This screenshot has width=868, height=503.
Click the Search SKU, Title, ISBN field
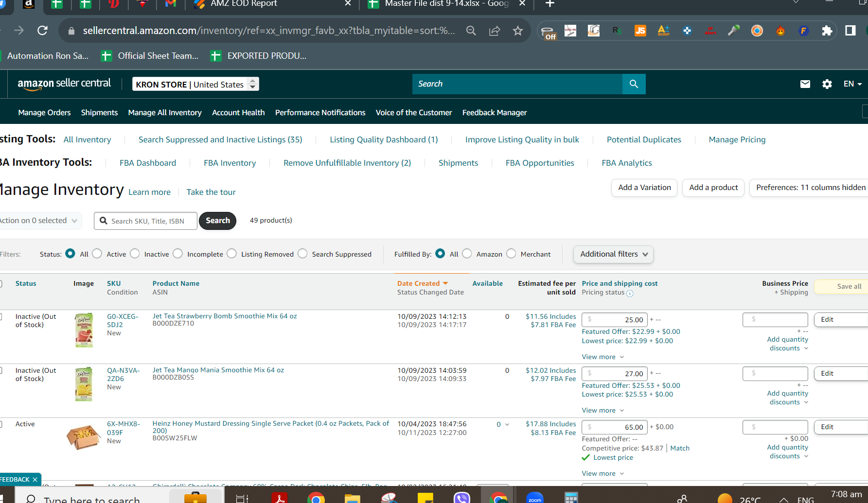tap(146, 221)
